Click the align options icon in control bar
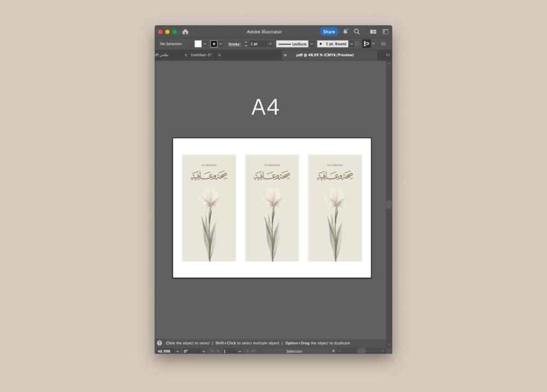The image size is (547, 392). (366, 44)
